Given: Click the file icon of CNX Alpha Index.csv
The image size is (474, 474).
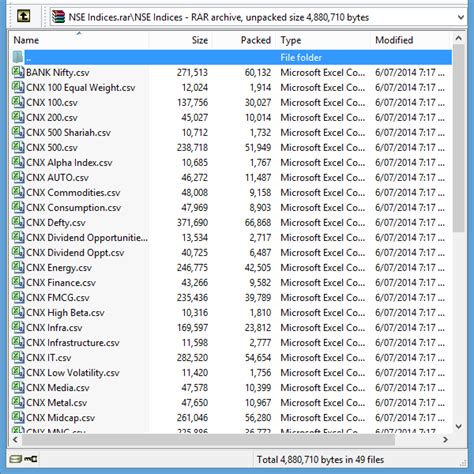Looking at the screenshot, I should tap(18, 162).
